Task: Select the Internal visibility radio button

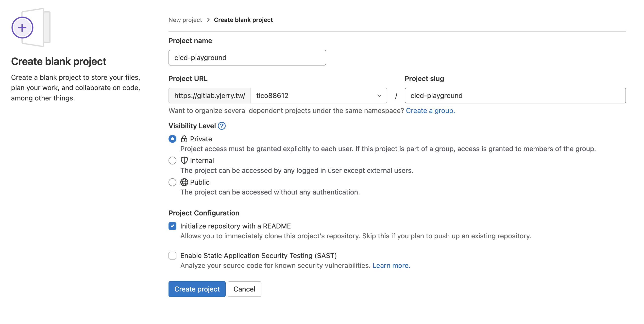Action: 172,160
